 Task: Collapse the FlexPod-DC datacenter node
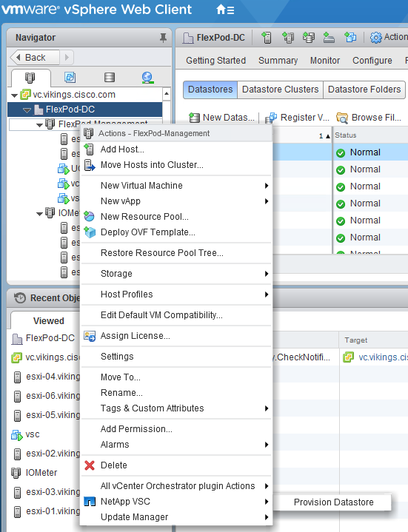pyautogui.click(x=27, y=110)
